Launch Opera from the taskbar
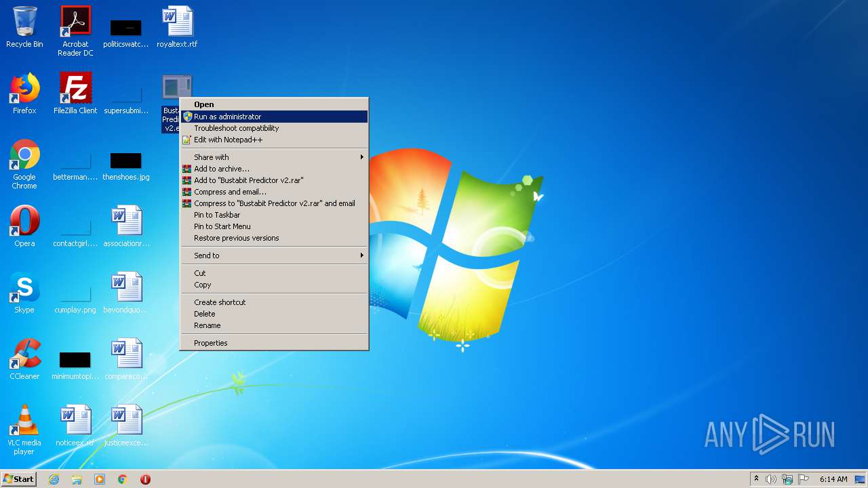The image size is (868, 488). (145, 479)
